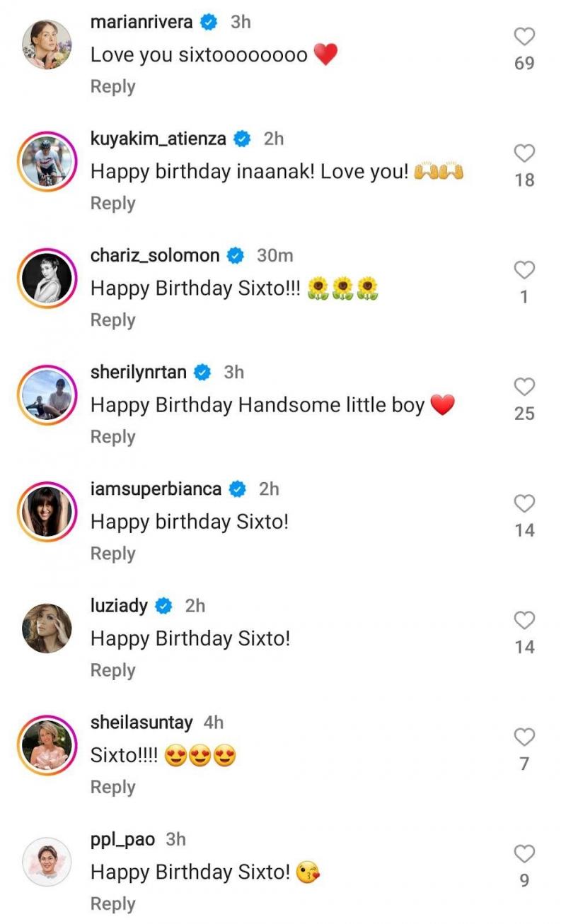The height and width of the screenshot is (924, 566).
Task: Heart the ppl_pao comment
Action: tap(524, 854)
